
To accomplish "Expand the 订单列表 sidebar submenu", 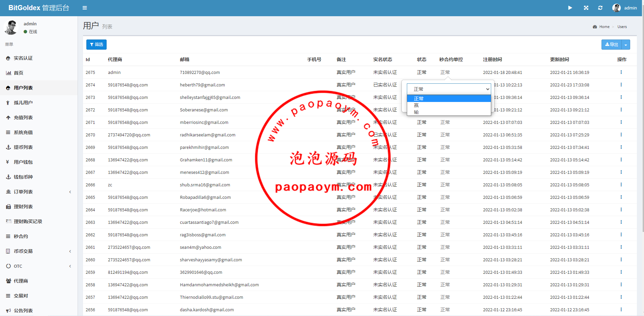I will click(x=70, y=192).
